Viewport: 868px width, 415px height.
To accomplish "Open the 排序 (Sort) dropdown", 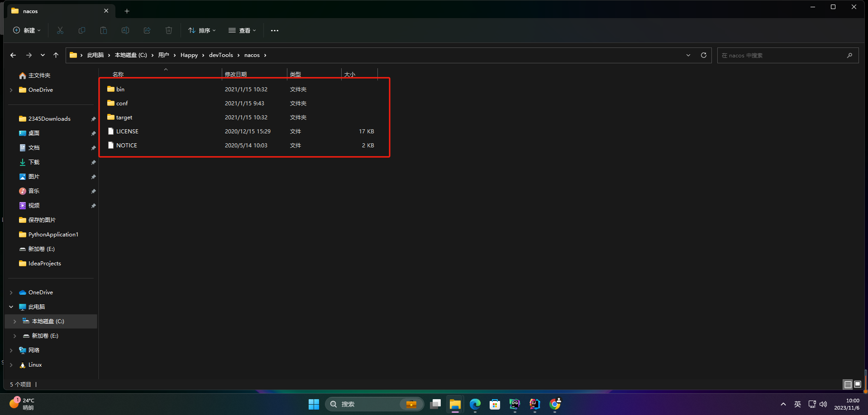I will (202, 30).
